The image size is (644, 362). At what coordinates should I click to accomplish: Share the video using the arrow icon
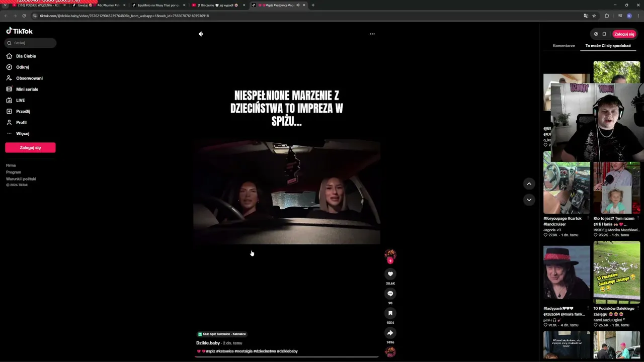pyautogui.click(x=390, y=333)
